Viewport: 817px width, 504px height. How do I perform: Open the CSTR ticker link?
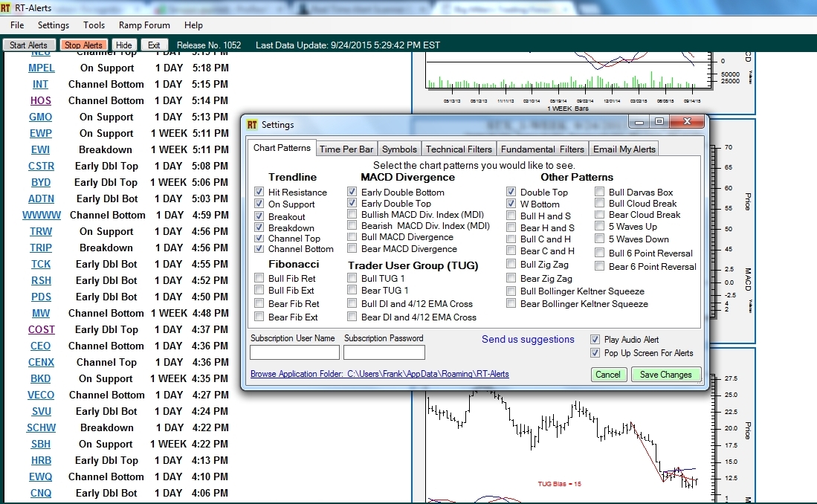41,166
